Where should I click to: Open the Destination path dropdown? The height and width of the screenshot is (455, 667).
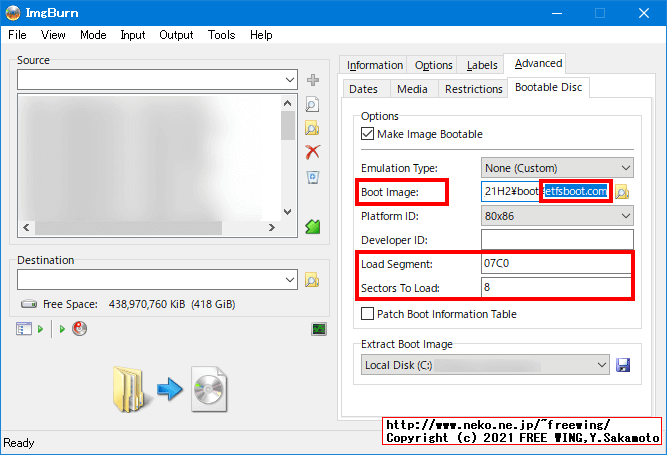click(290, 280)
